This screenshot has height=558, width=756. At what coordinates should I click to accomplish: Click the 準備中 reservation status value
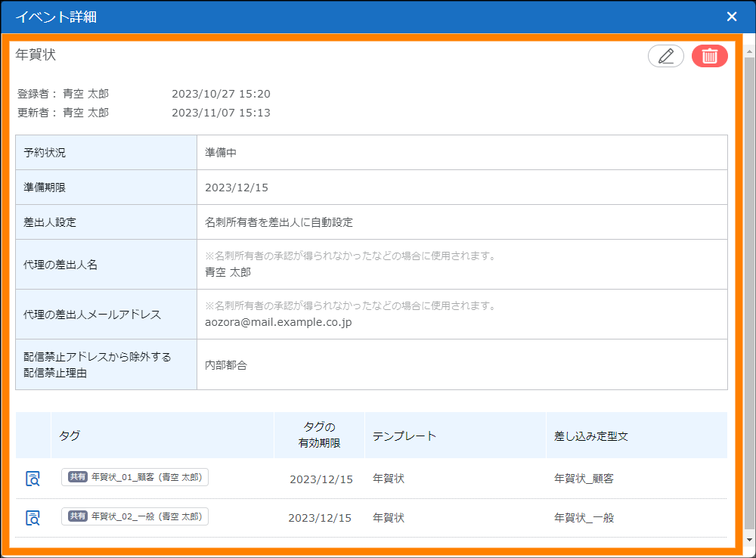[221, 153]
